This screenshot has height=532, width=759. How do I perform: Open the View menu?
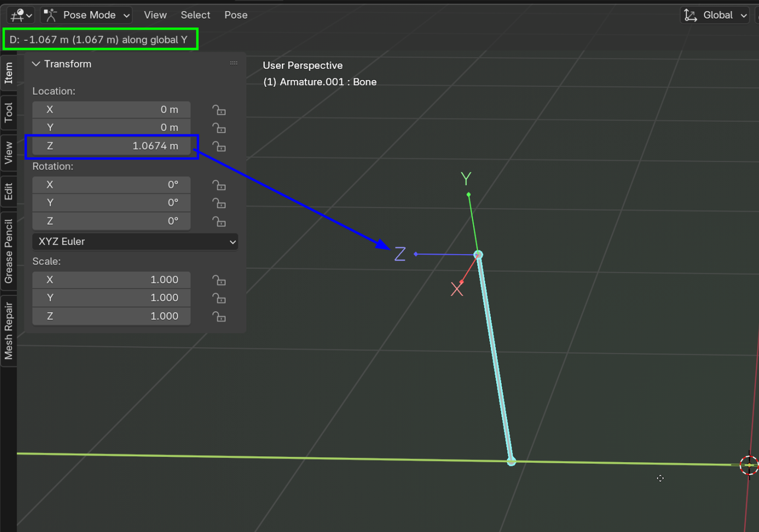pos(155,15)
